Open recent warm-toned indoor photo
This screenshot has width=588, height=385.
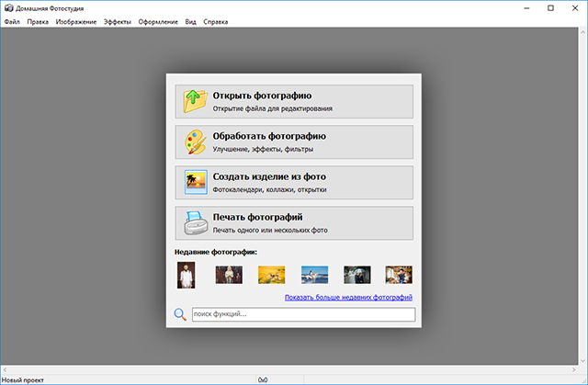(x=399, y=275)
